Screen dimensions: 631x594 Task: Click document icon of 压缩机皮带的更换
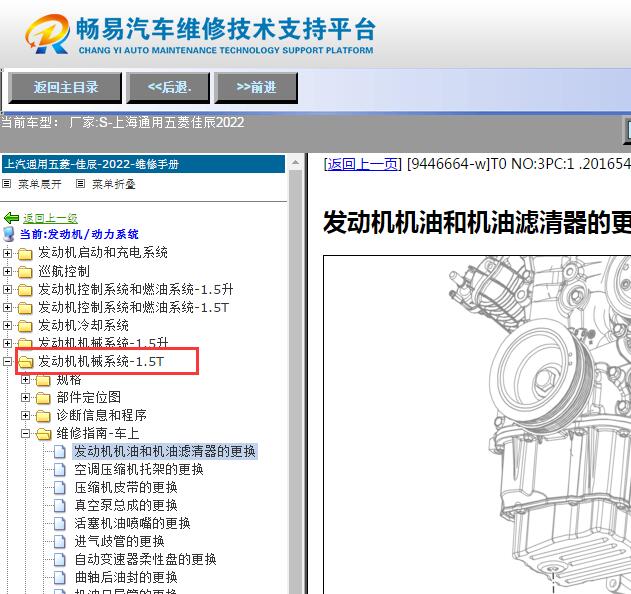(60, 488)
